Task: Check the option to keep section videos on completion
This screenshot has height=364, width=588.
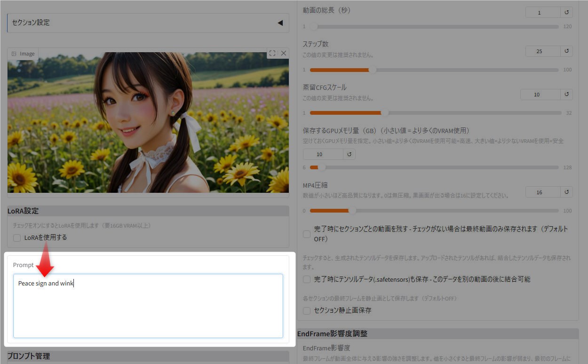Action: [307, 234]
